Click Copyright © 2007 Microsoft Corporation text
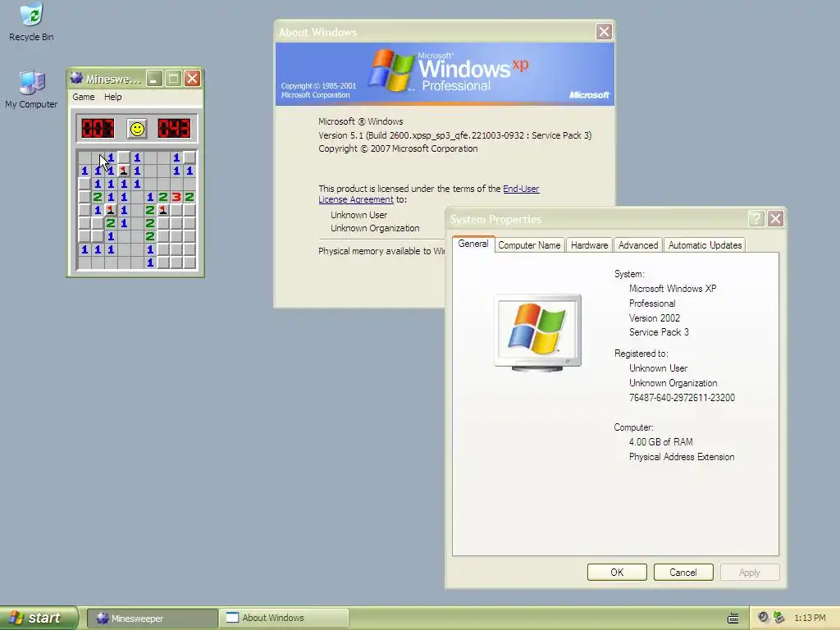This screenshot has height=630, width=840. click(x=398, y=149)
